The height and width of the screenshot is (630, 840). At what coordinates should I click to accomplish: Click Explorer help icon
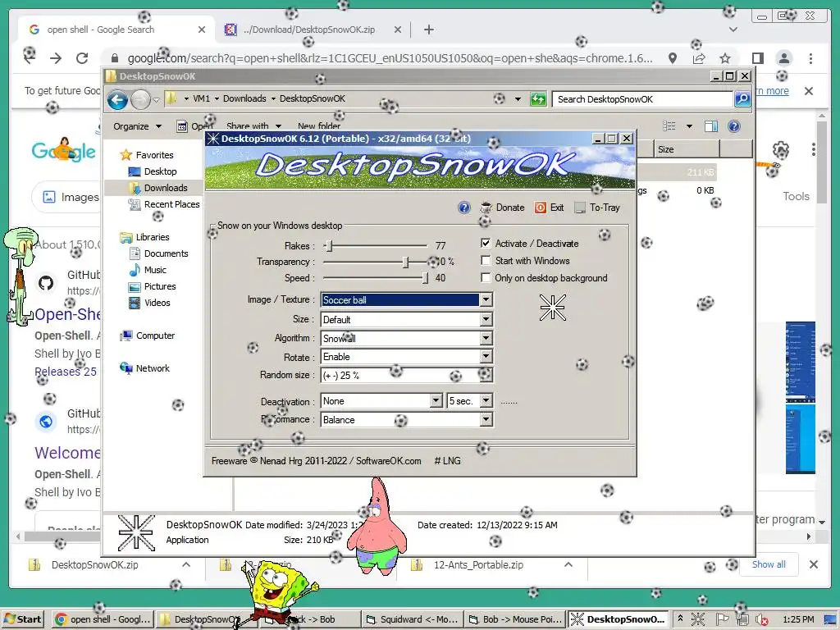(734, 126)
